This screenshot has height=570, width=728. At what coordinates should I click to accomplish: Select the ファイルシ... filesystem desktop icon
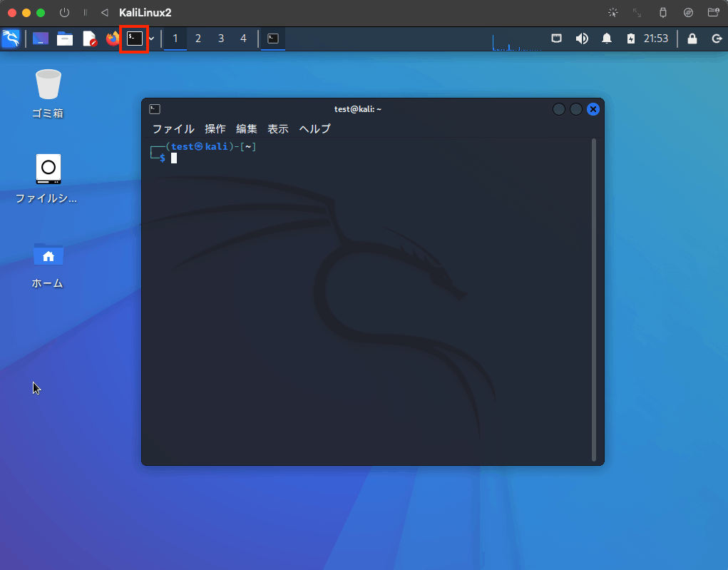click(46, 179)
